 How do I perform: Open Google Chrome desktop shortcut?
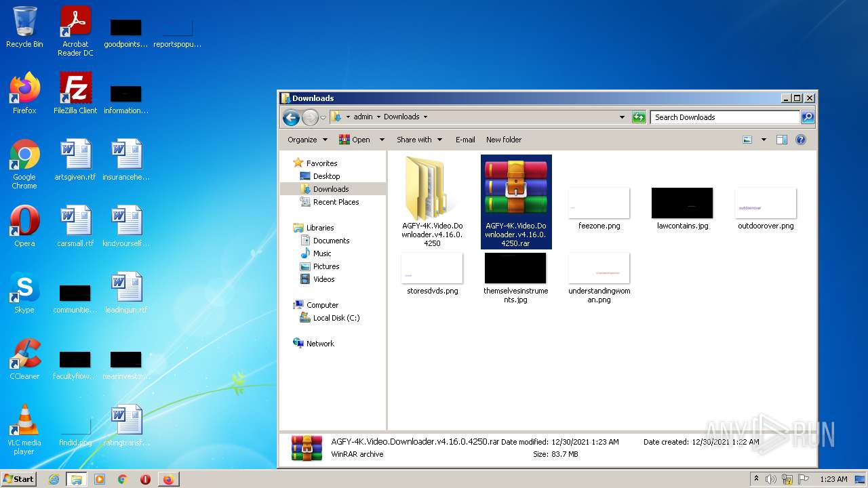point(24,164)
